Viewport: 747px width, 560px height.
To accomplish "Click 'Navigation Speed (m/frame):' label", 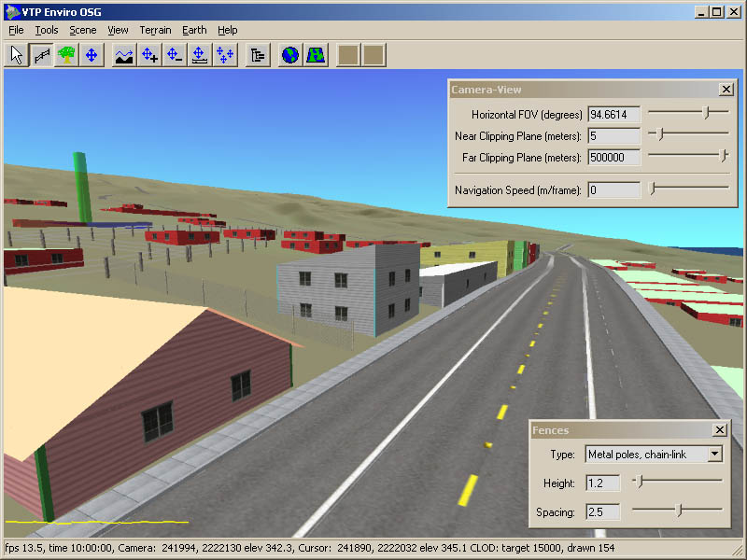I will [518, 190].
